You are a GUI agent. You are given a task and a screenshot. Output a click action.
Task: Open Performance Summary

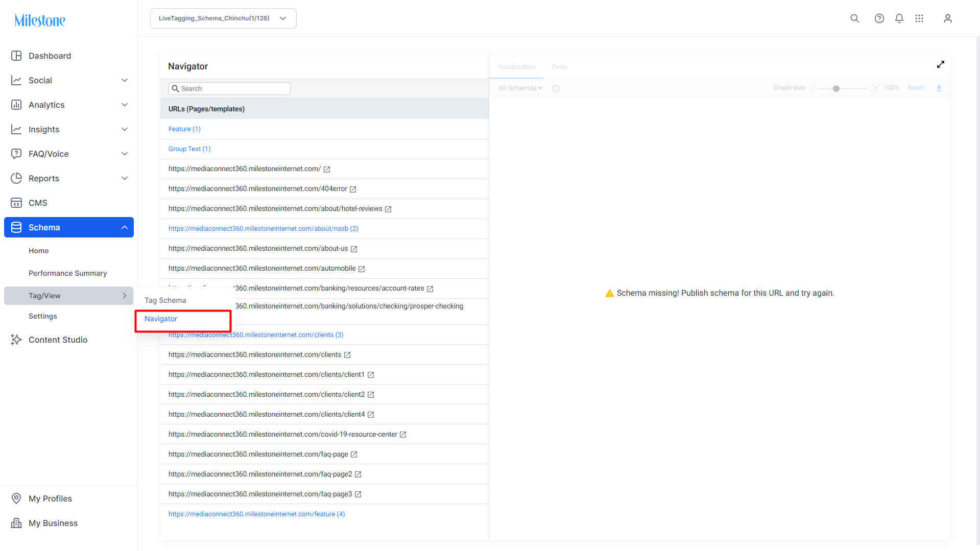point(67,273)
